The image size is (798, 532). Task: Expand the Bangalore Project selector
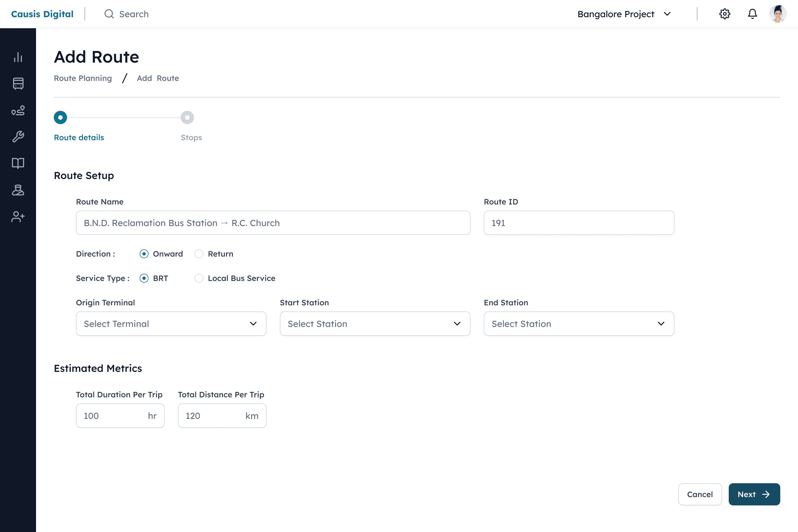(x=624, y=14)
